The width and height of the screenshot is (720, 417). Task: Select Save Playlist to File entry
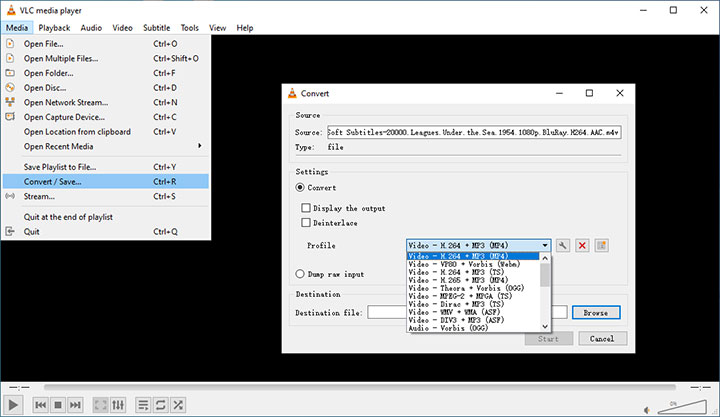106,167
